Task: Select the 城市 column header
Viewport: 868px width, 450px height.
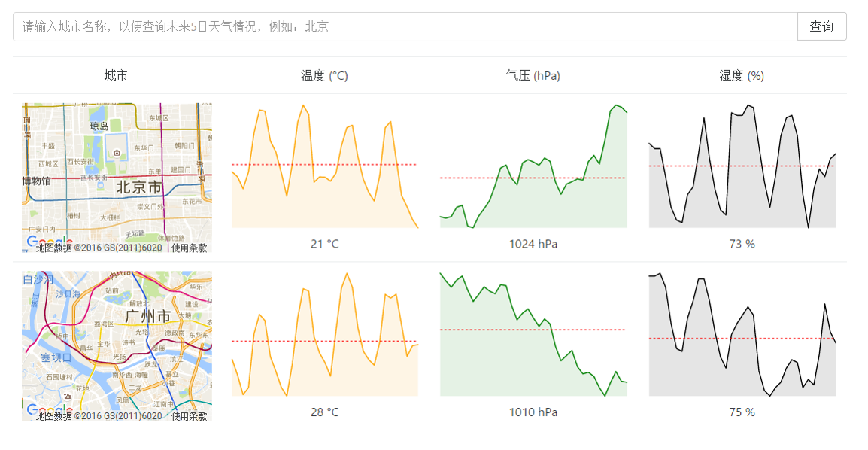Action: pos(116,76)
